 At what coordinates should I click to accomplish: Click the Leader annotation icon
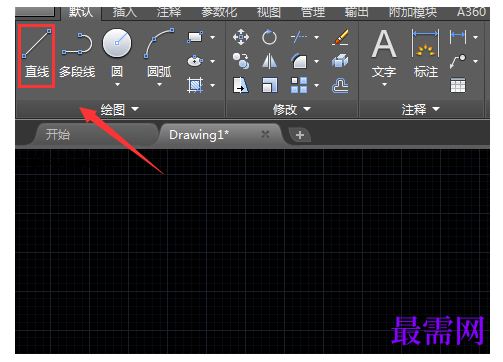coord(458,61)
